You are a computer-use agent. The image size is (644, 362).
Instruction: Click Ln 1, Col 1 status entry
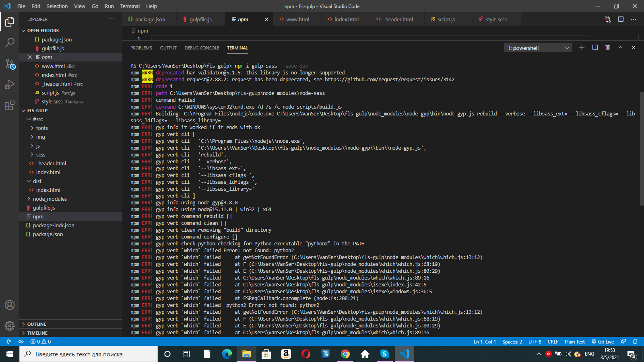tap(485, 341)
